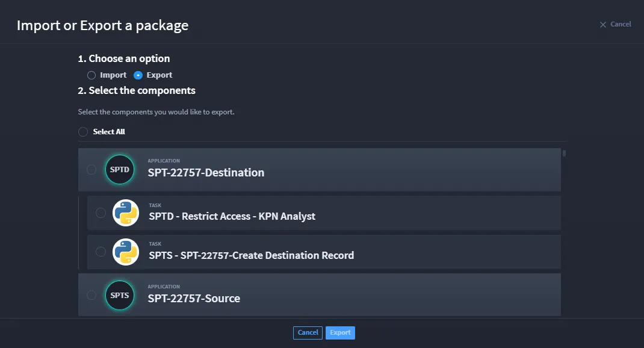Screen dimensions: 644x348
Task: Click the Cancel button at the bottom
Action: point(308,333)
